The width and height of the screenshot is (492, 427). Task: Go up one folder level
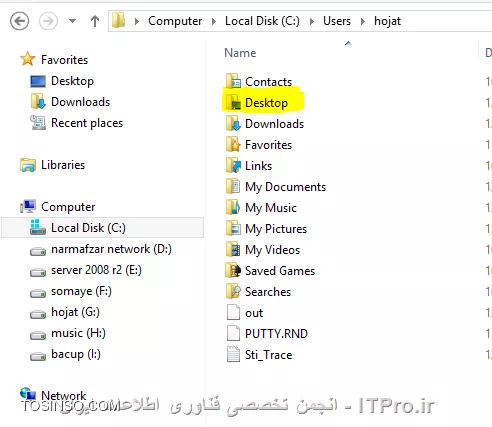click(x=95, y=21)
